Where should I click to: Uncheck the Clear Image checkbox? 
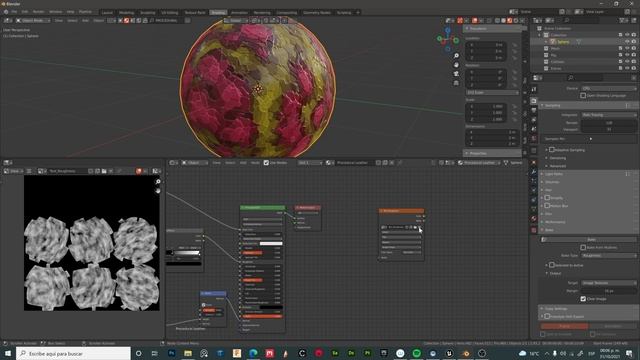(x=583, y=299)
